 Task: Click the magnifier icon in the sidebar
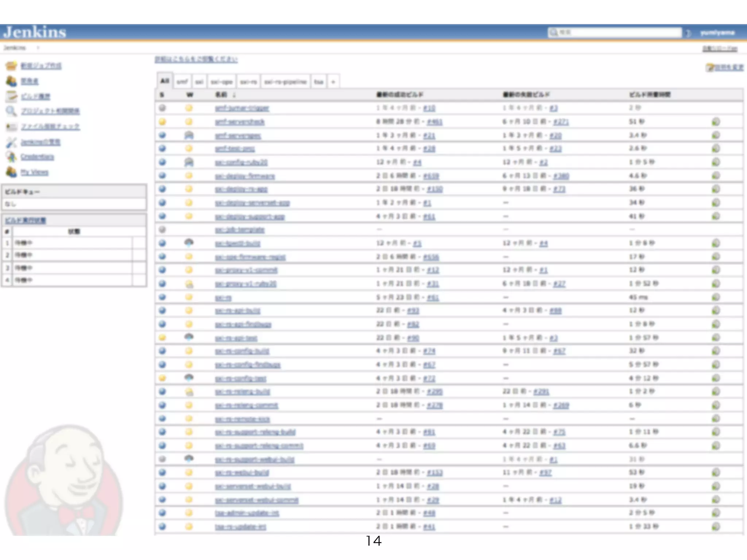pos(11,111)
